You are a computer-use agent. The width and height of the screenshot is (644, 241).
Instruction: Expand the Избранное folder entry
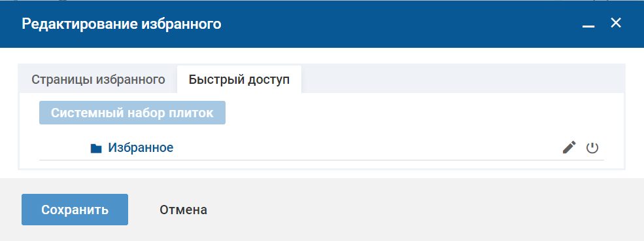click(141, 147)
